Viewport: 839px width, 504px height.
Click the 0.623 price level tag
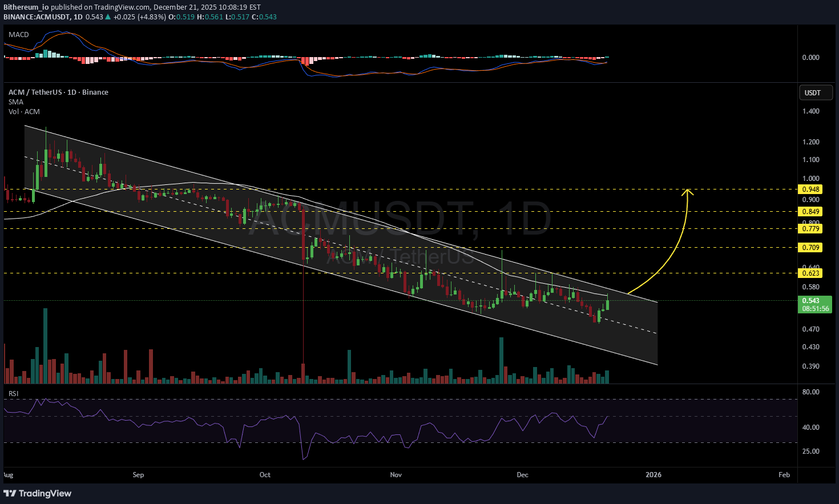pyautogui.click(x=810, y=273)
